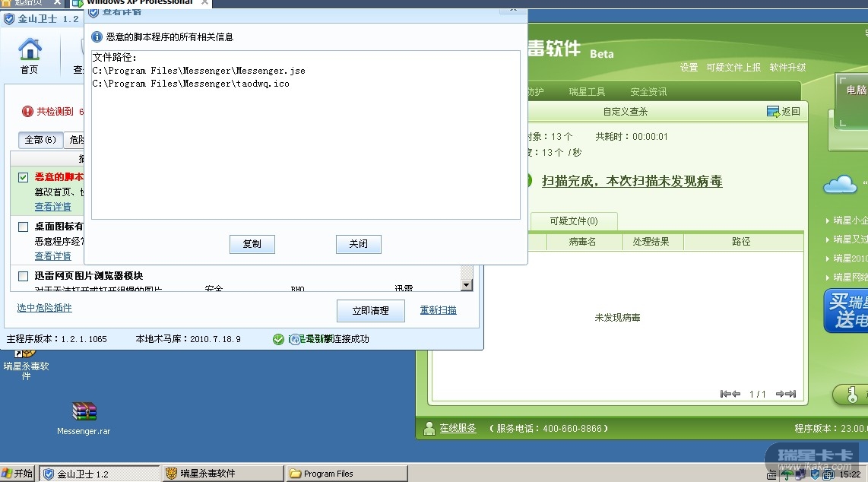Open 查看详情 link under 恶意的脚本
868x482 pixels.
(52, 207)
